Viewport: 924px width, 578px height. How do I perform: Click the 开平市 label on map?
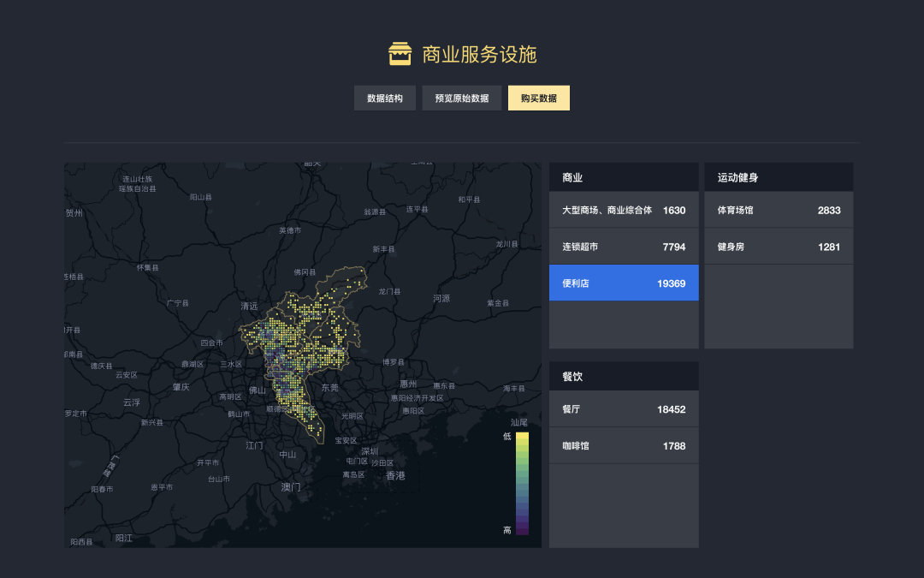coord(207,463)
